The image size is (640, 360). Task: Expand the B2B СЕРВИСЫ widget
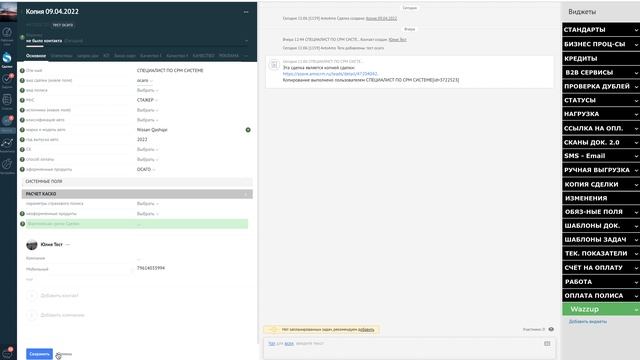[601, 72]
